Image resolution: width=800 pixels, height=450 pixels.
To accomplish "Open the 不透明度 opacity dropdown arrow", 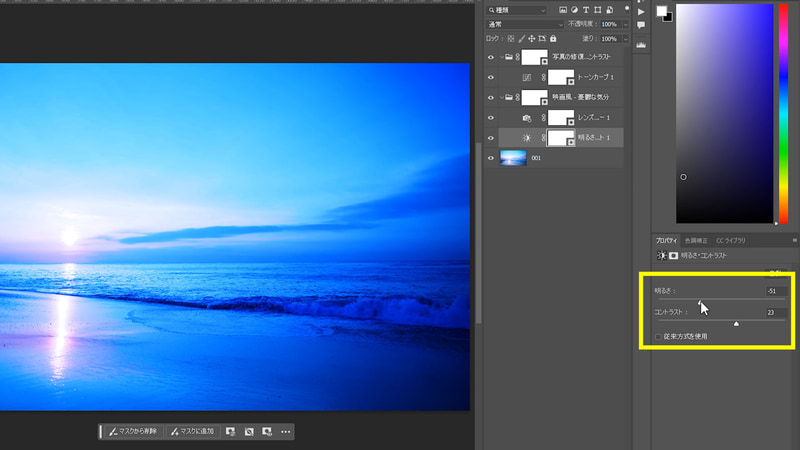I will point(626,24).
